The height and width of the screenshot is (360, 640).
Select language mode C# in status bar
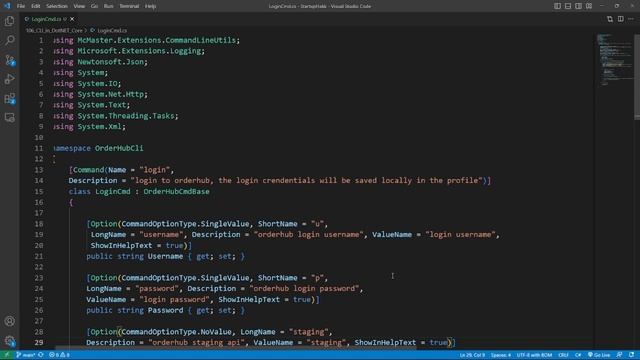[578, 355]
